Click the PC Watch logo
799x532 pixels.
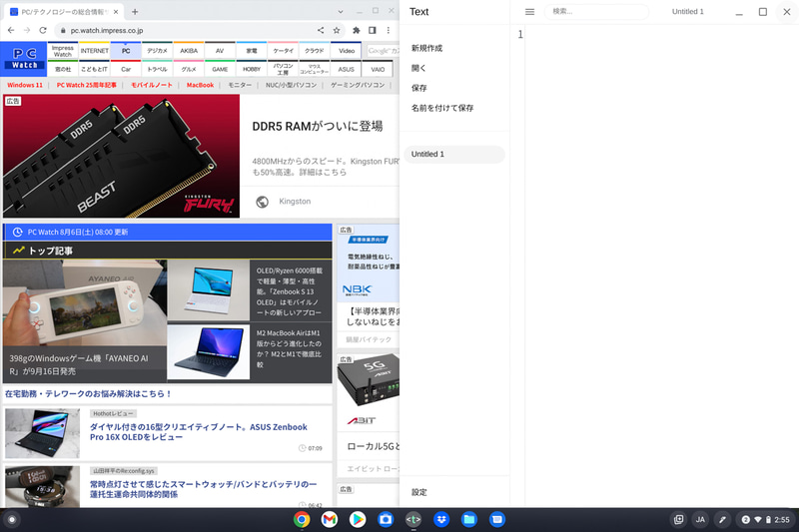[x=24, y=59]
